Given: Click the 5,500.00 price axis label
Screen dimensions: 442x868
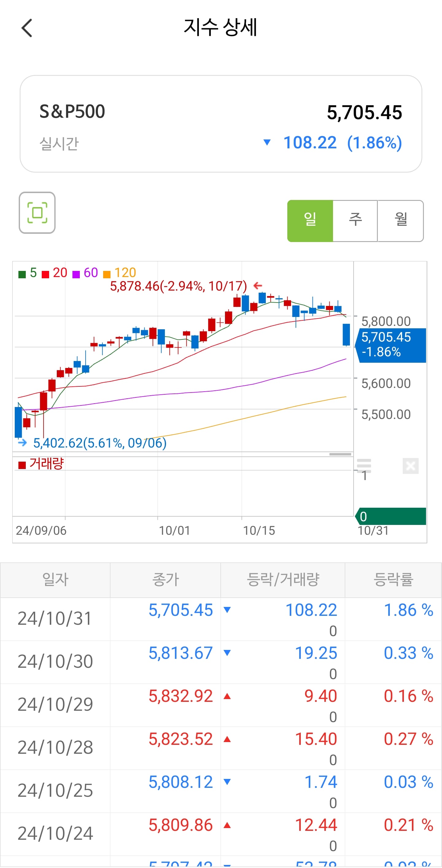Looking at the screenshot, I should tap(386, 414).
